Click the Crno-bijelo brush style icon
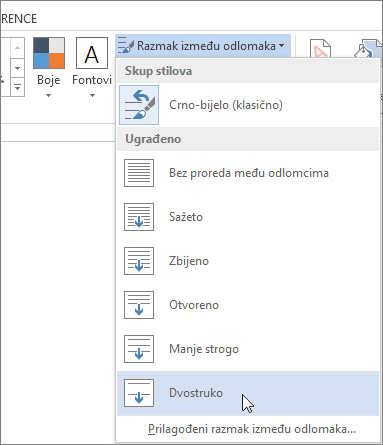The height and width of the screenshot is (445, 383). click(x=139, y=105)
